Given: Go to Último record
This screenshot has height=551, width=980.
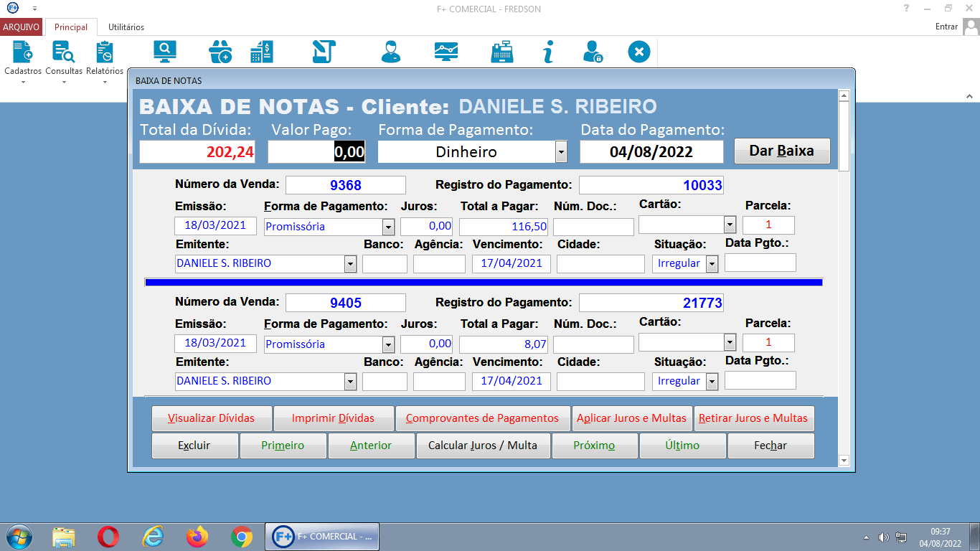Looking at the screenshot, I should click(x=682, y=446).
